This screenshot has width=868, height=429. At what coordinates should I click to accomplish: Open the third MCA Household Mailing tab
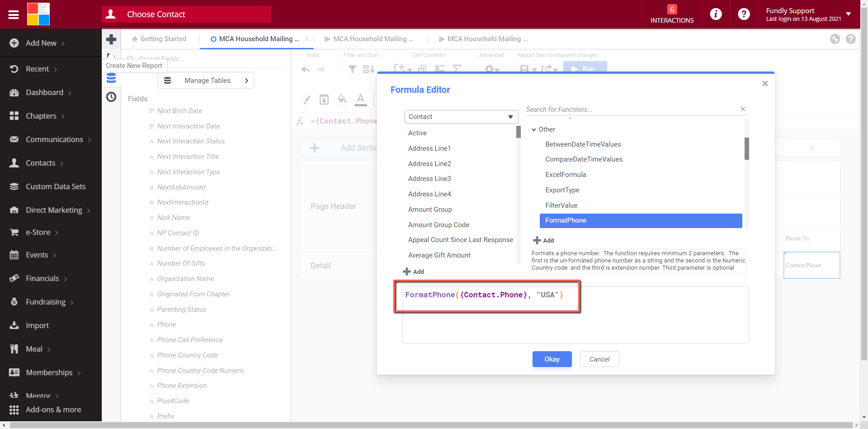pyautogui.click(x=483, y=39)
